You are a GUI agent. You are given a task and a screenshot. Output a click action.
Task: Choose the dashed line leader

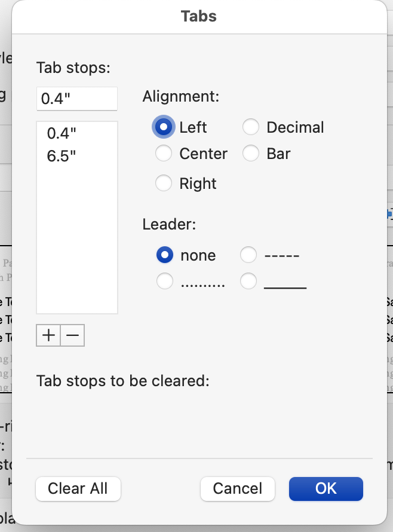(x=248, y=255)
